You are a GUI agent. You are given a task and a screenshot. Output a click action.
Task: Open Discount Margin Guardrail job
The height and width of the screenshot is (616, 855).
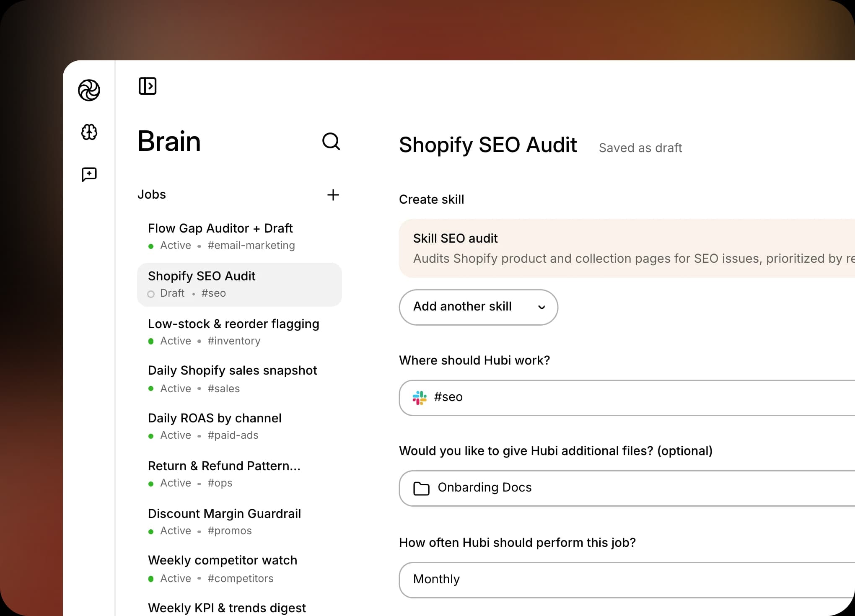point(239,522)
